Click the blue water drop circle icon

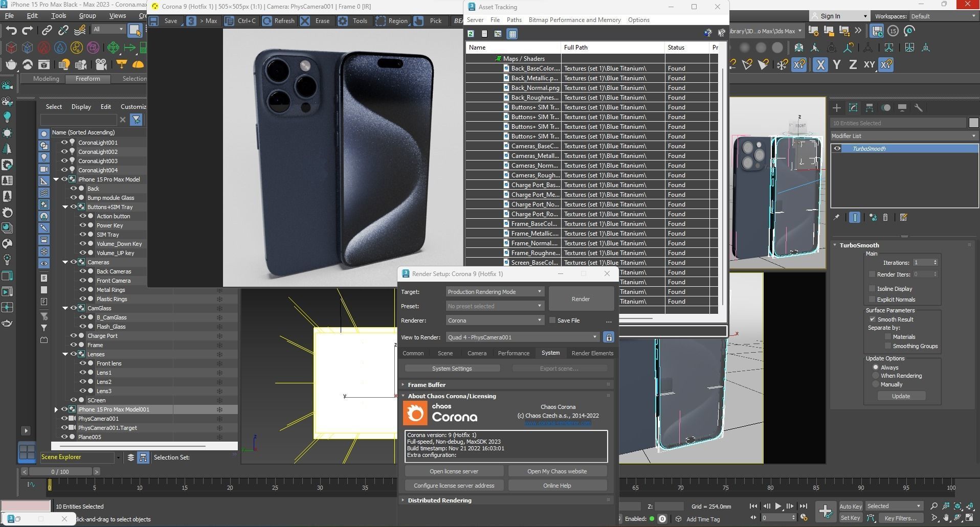[x=60, y=48]
